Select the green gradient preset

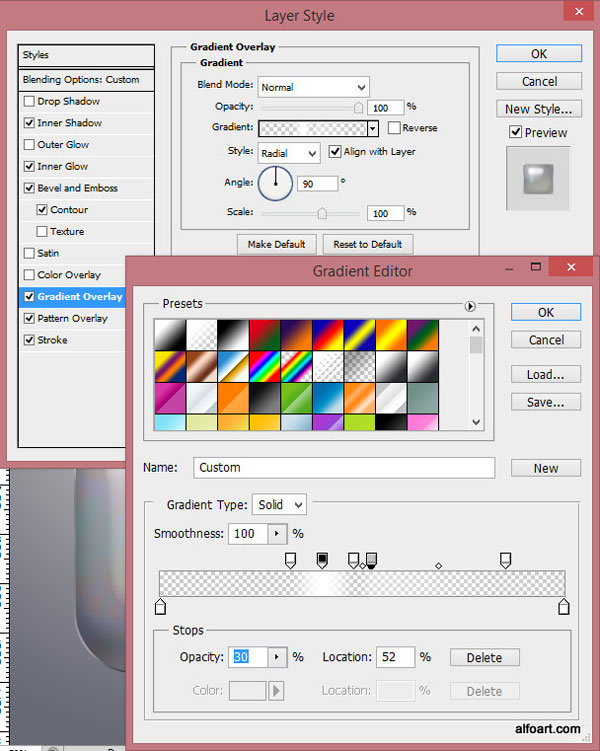296,398
